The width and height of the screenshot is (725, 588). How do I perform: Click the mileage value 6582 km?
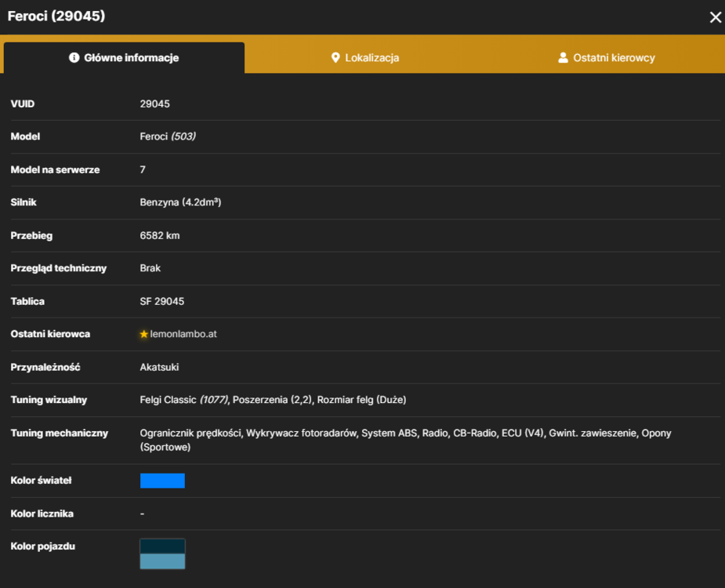point(160,235)
